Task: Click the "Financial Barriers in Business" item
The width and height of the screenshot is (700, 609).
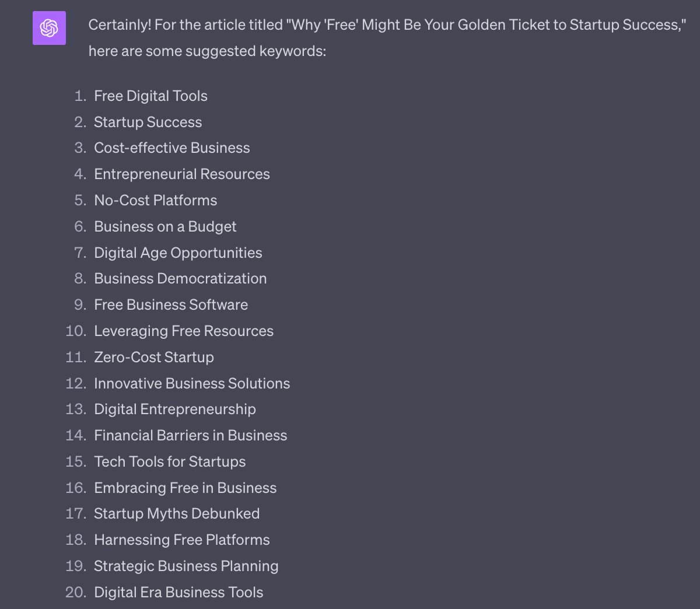Action: [190, 435]
